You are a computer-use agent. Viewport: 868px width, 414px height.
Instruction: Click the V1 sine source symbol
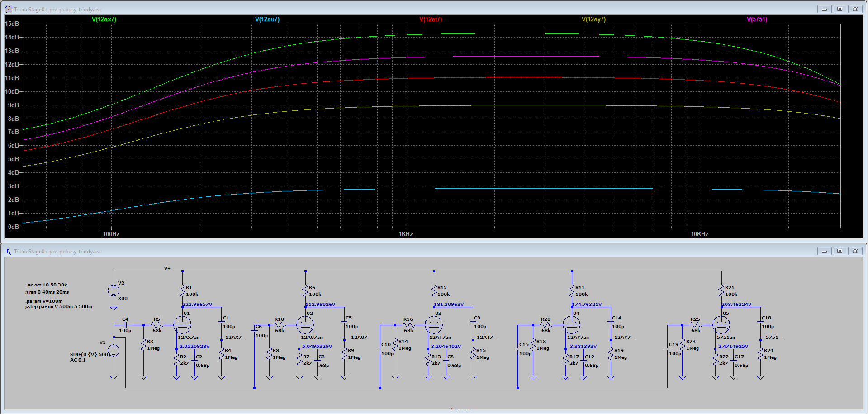114,350
